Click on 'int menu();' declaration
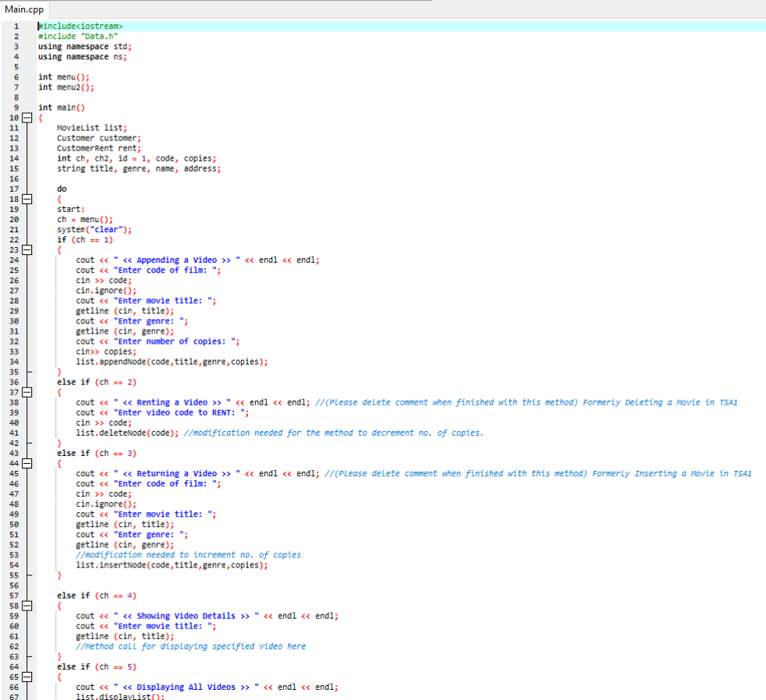 tap(64, 77)
